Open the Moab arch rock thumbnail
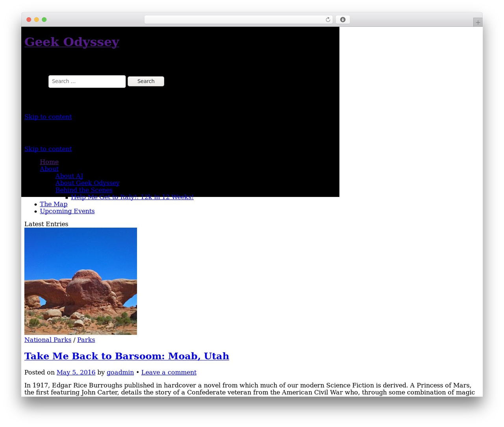Image resolution: width=504 pixels, height=427 pixels. click(81, 281)
